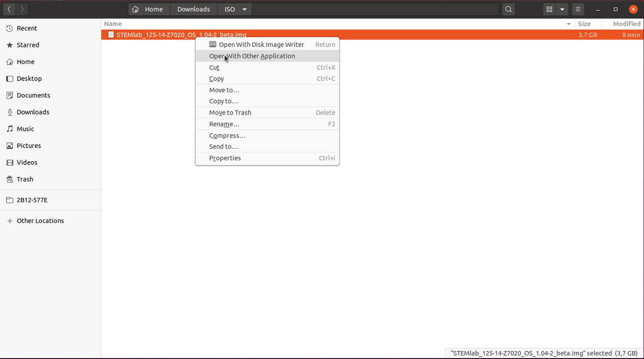Click the Videos film icon in sidebar
Screen dimensions: 644x359
[x=9, y=163]
